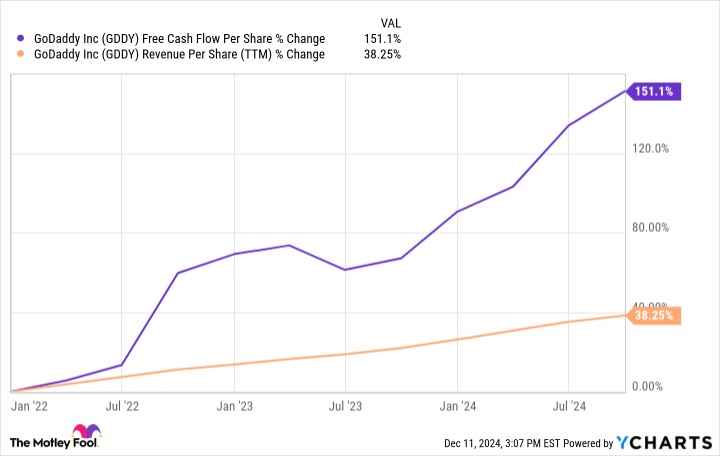Click the Jan '23 axis label
Viewport: 720px width, 456px height.
pyautogui.click(x=235, y=406)
